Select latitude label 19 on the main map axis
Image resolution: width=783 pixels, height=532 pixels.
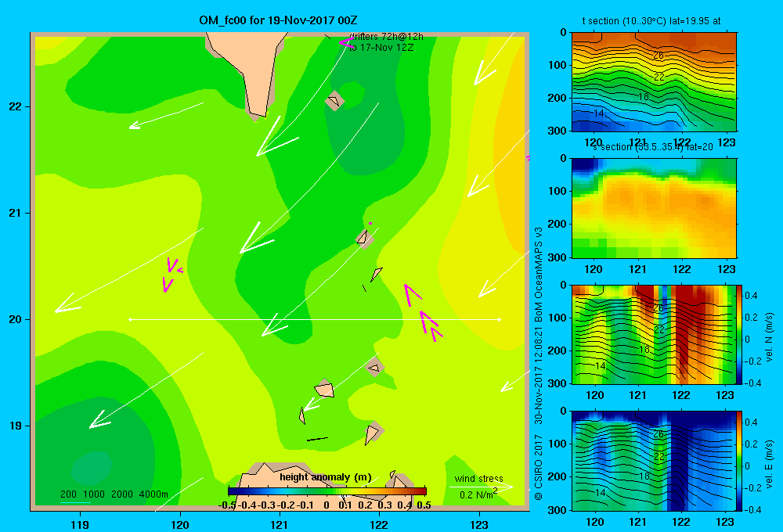16,426
